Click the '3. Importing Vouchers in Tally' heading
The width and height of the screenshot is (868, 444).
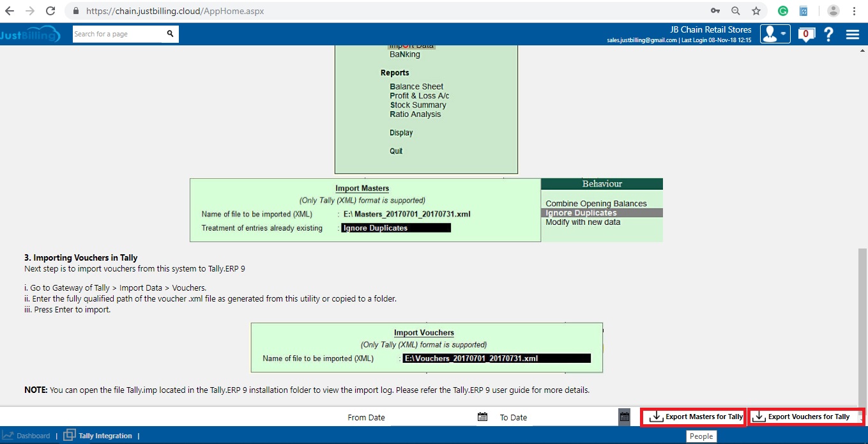(81, 258)
